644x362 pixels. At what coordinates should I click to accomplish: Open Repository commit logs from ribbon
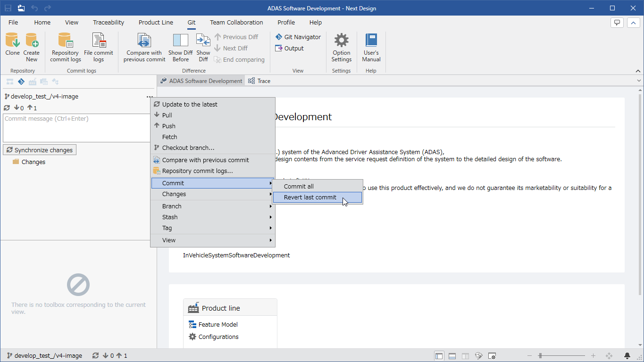coord(66,47)
